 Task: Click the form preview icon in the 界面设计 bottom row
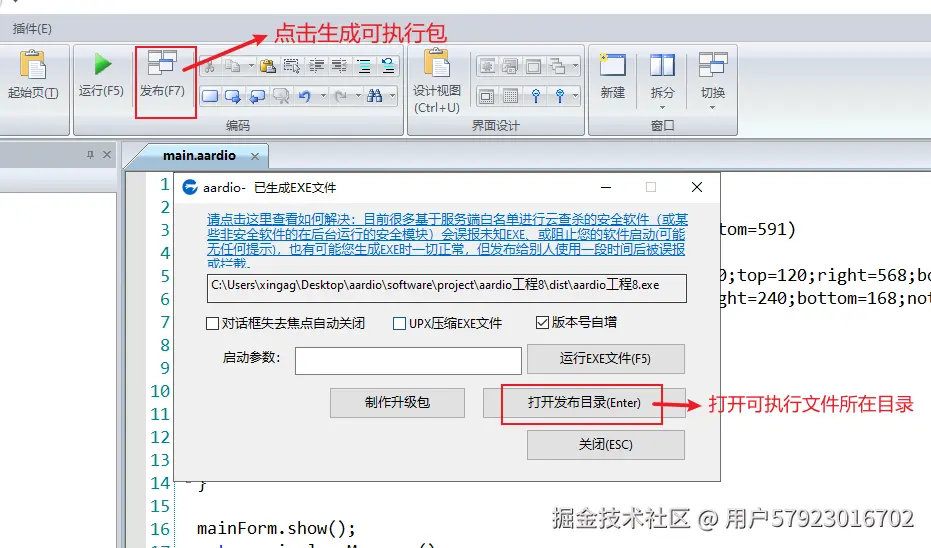[487, 96]
